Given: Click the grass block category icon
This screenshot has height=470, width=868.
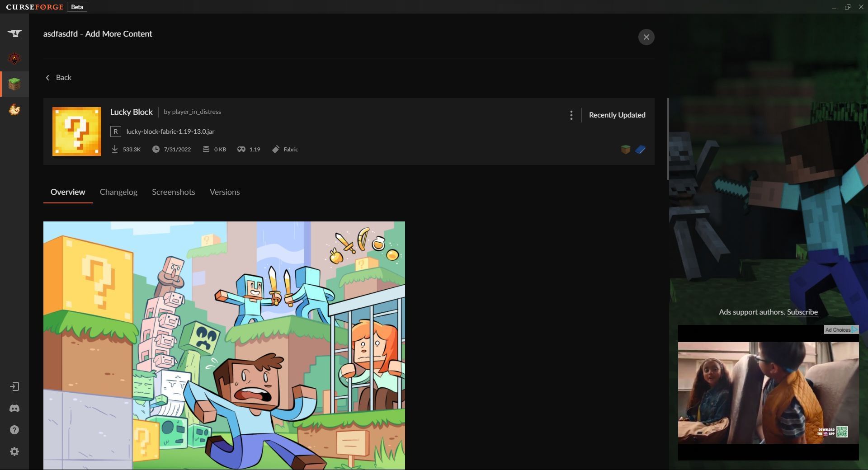Looking at the screenshot, I should [x=625, y=150].
